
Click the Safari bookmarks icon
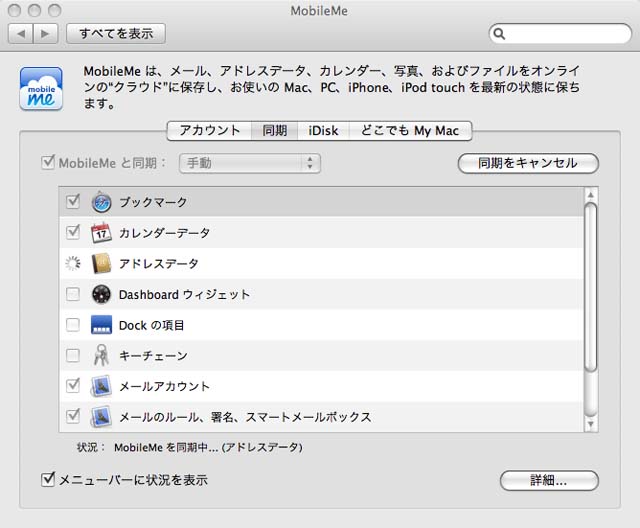101,202
